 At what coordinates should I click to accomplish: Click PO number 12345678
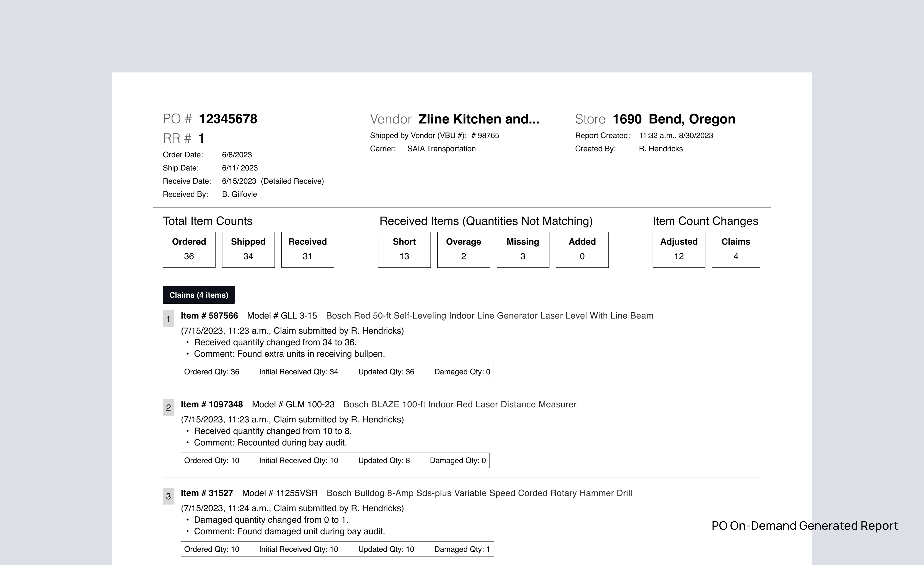click(228, 119)
